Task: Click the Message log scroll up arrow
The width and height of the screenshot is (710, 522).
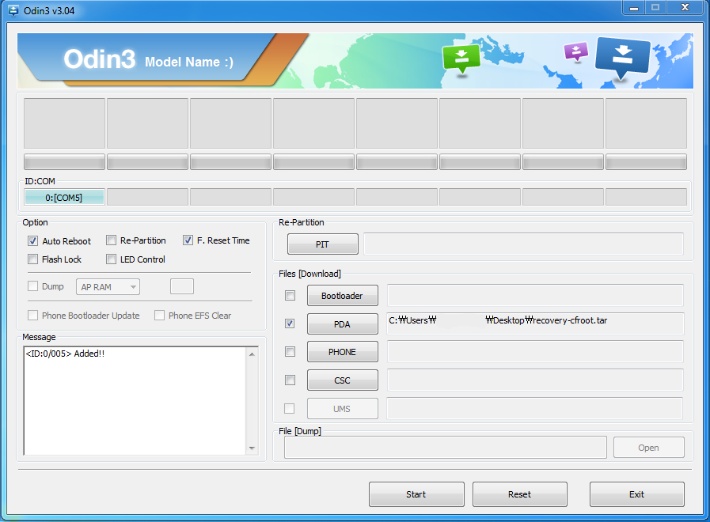Action: (252, 354)
